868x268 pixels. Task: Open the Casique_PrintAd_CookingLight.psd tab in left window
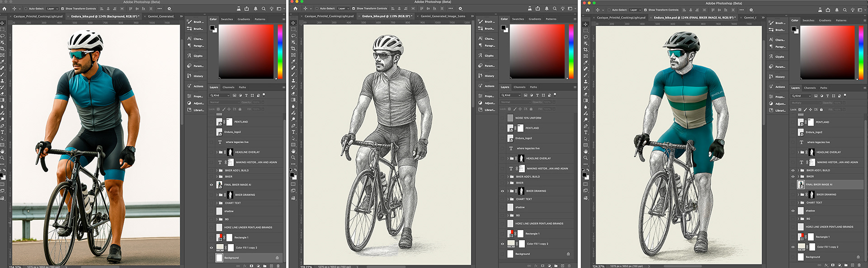tap(38, 16)
